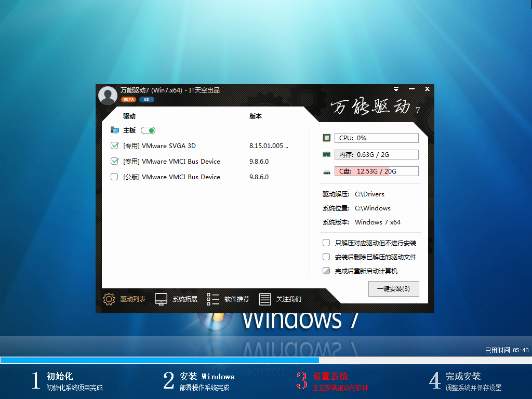532x399 pixels.
Task: Click the C:\Drivers extraction path
Action: [x=369, y=194]
